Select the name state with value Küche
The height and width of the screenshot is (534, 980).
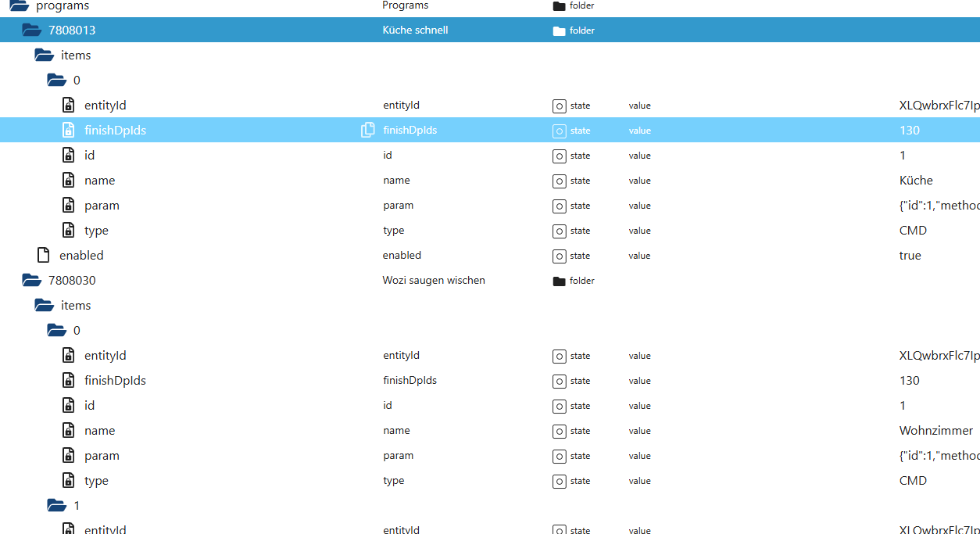(99, 180)
